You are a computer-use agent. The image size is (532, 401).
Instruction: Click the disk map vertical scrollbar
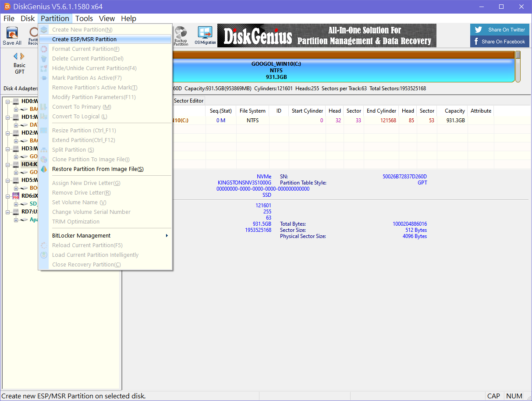point(518,67)
